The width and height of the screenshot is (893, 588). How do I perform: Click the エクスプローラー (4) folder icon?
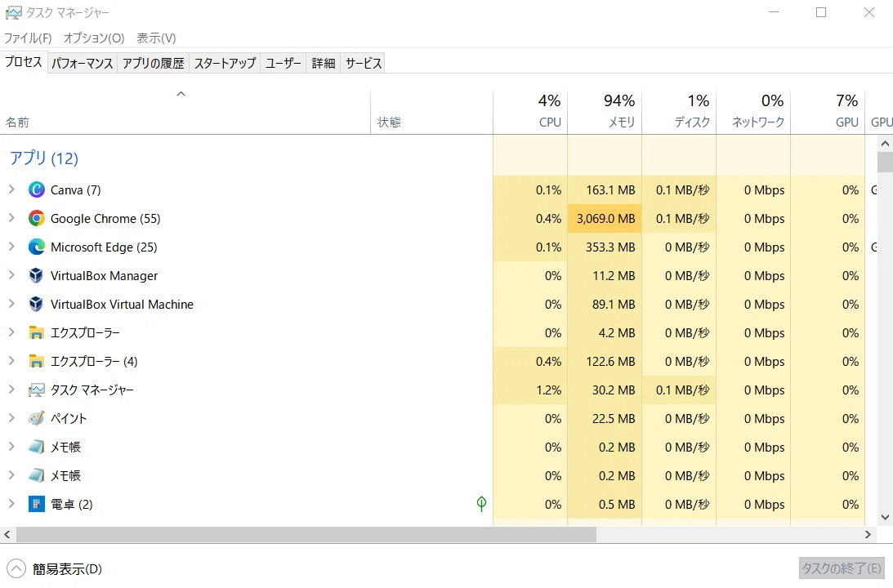[37, 362]
